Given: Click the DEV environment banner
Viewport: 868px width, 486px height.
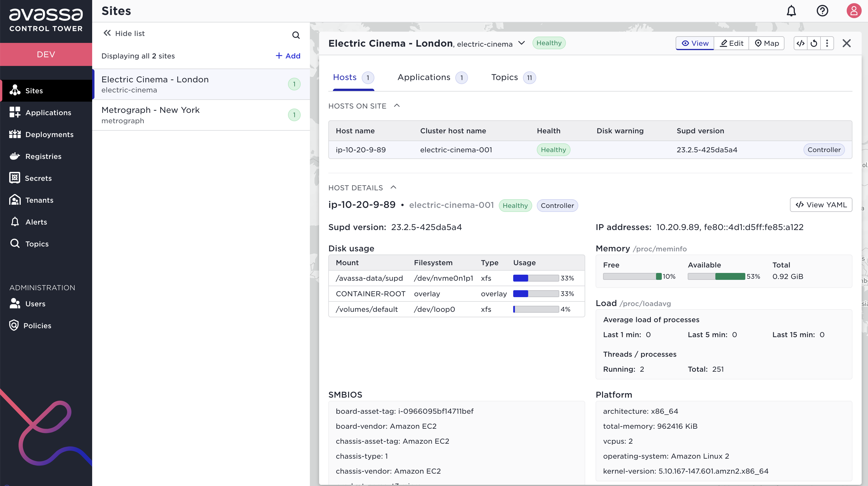Looking at the screenshot, I should coord(46,54).
